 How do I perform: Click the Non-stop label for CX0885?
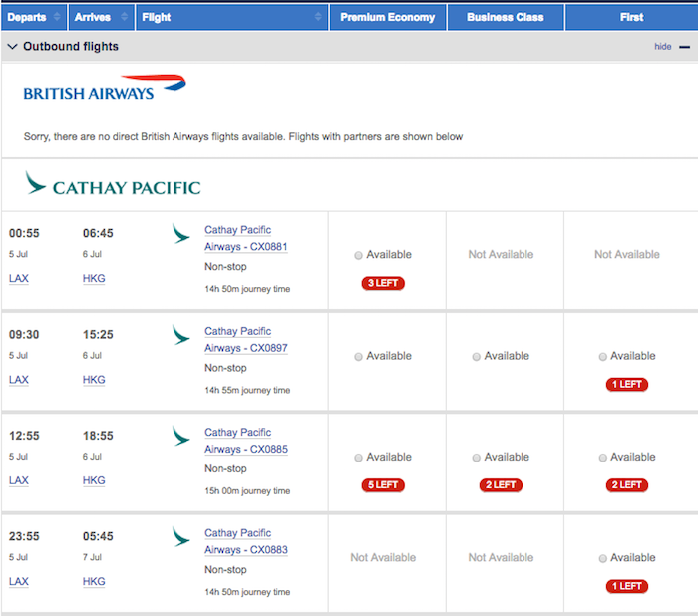pos(225,468)
